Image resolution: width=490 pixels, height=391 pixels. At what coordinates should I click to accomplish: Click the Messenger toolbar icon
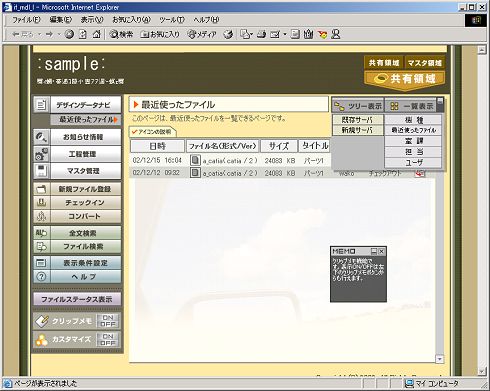[x=336, y=34]
